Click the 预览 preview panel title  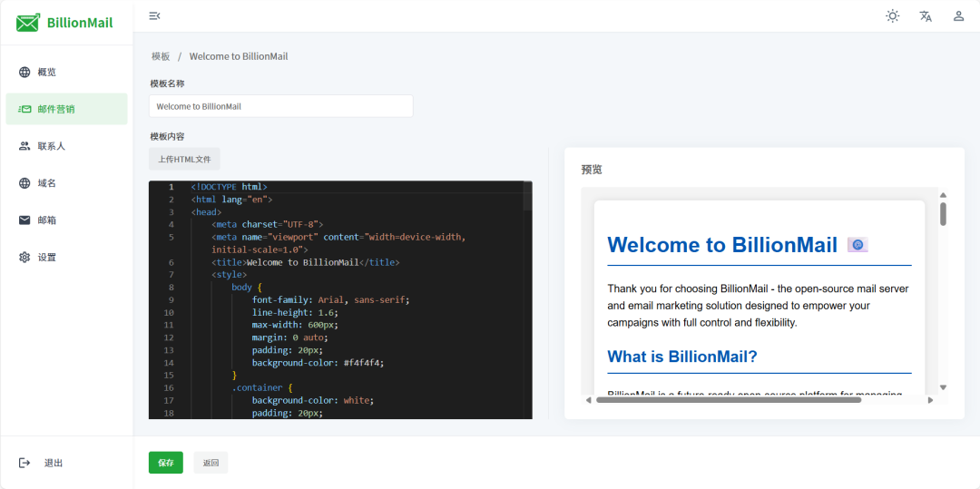point(592,170)
